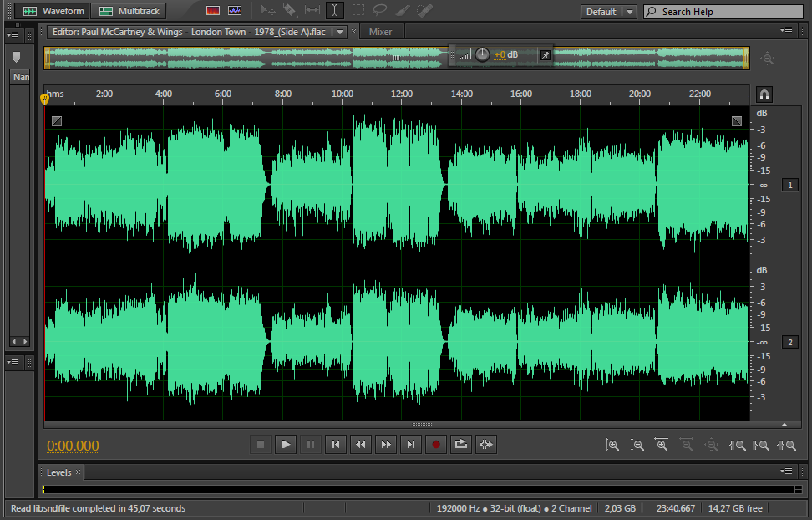
Task: Toggle channel 1 enable button
Action: [x=789, y=185]
